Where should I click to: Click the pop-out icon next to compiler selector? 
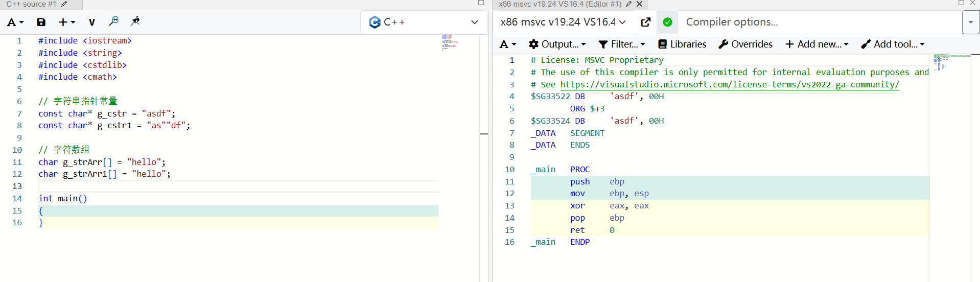tap(646, 22)
